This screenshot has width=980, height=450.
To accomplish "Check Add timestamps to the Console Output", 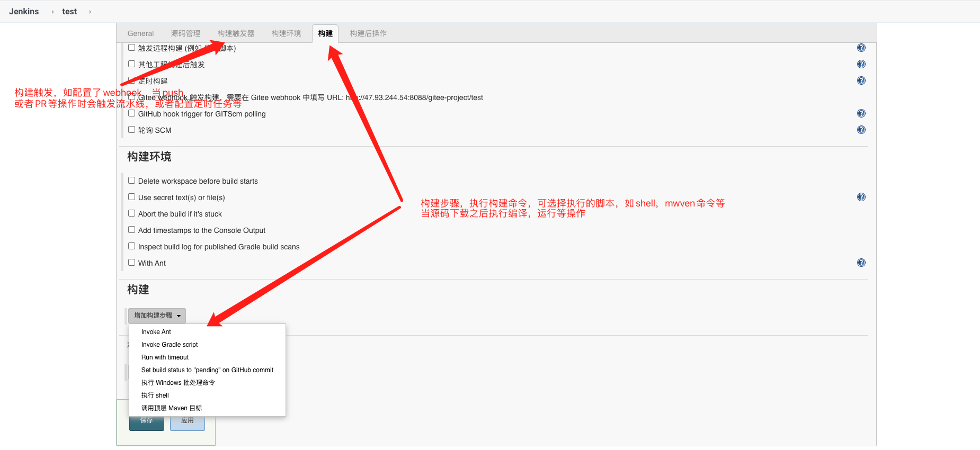I will 131,230.
